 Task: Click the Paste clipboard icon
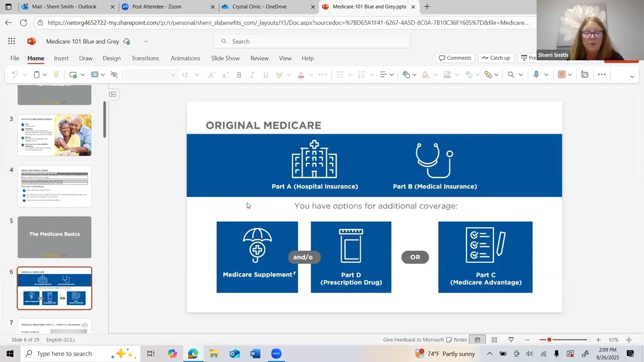click(x=37, y=74)
